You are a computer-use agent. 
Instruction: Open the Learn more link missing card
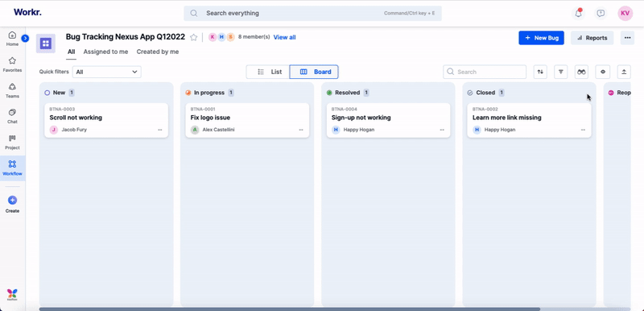pyautogui.click(x=529, y=120)
